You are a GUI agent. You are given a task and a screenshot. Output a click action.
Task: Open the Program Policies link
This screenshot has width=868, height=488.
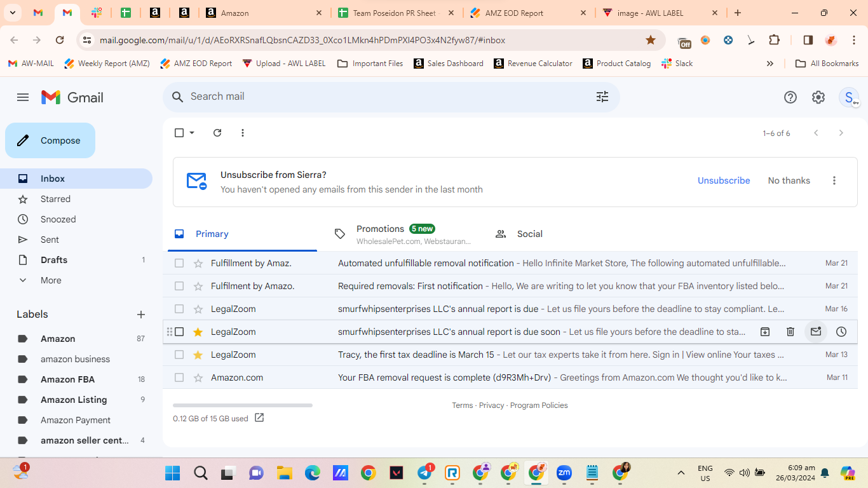[x=539, y=405]
